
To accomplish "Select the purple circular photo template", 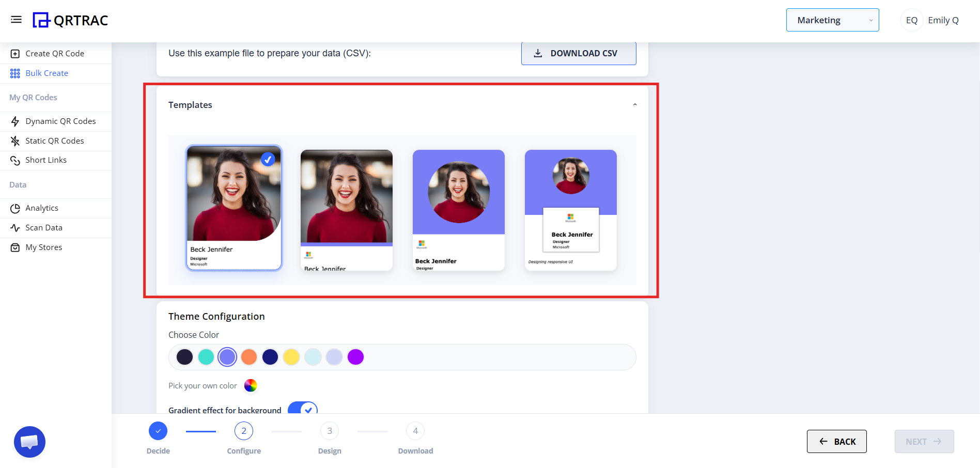I will (x=458, y=210).
